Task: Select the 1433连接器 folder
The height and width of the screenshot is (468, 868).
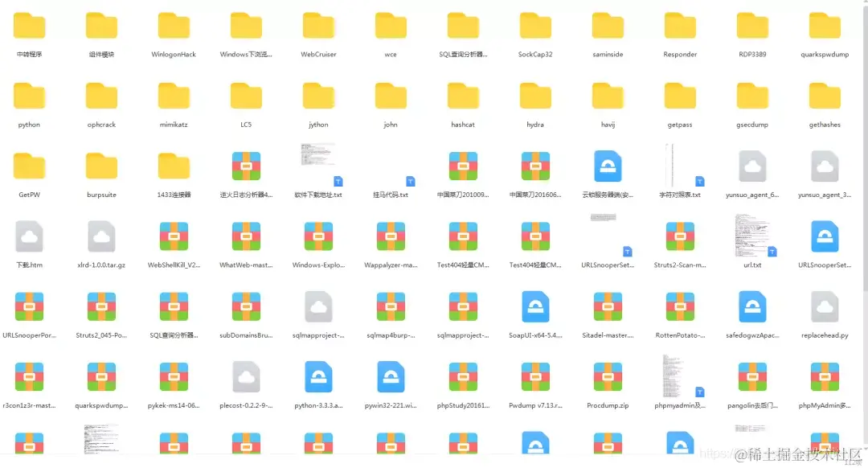Action: pyautogui.click(x=174, y=166)
